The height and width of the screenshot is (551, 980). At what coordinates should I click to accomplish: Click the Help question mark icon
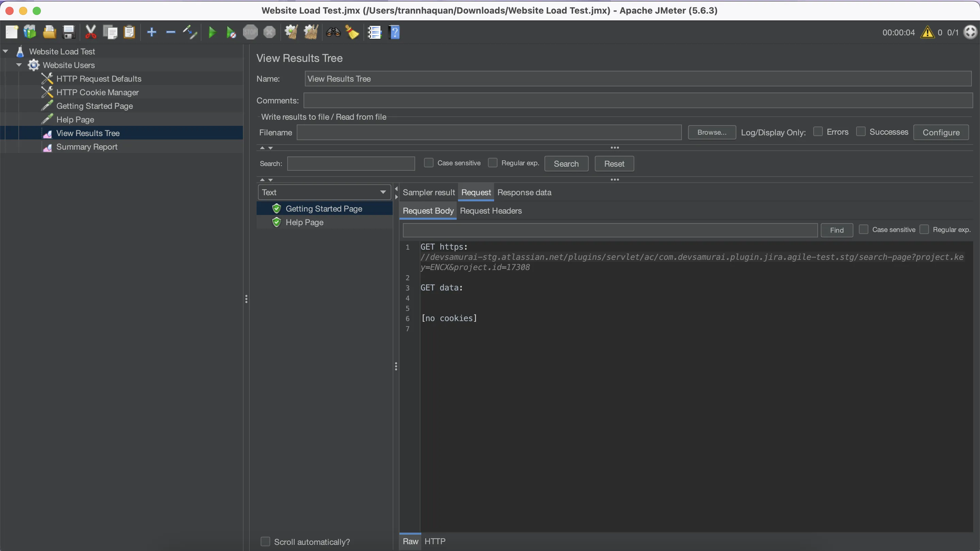click(394, 32)
